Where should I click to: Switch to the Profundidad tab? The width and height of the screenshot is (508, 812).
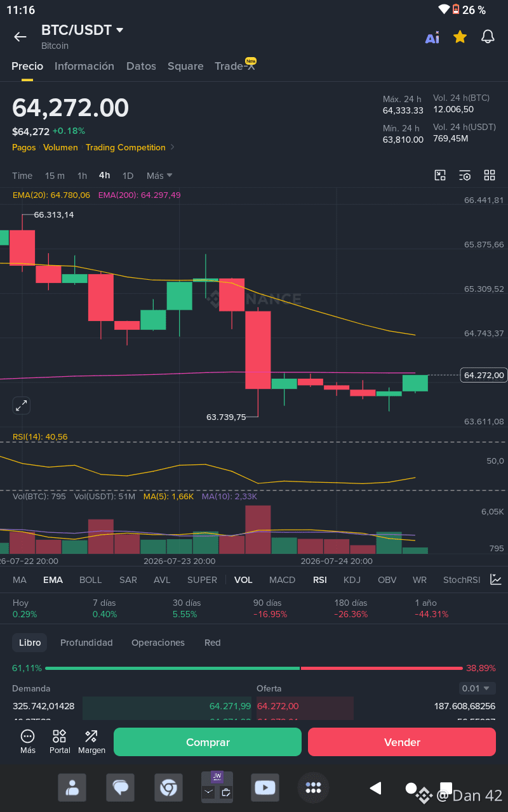(86, 643)
